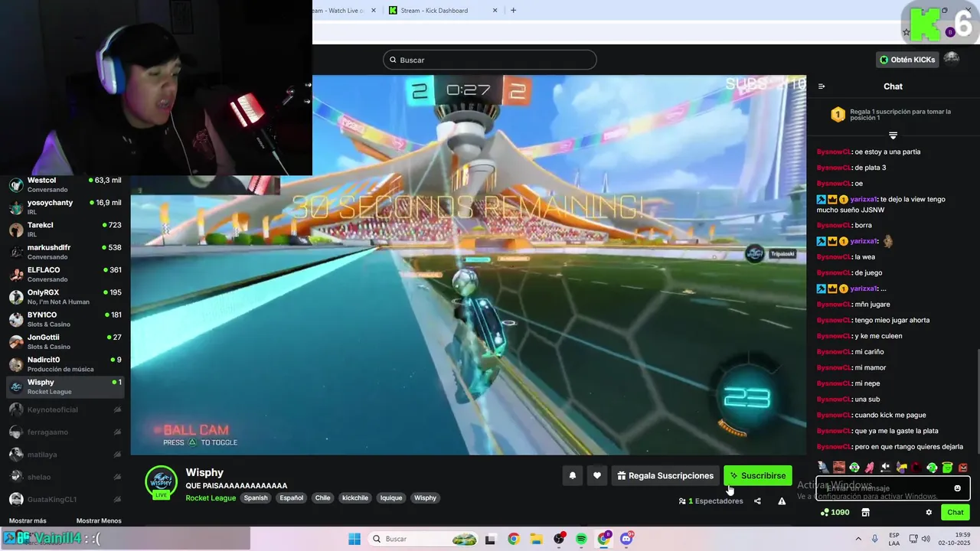
Task: Open new tab with plus icon
Action: [x=513, y=10]
